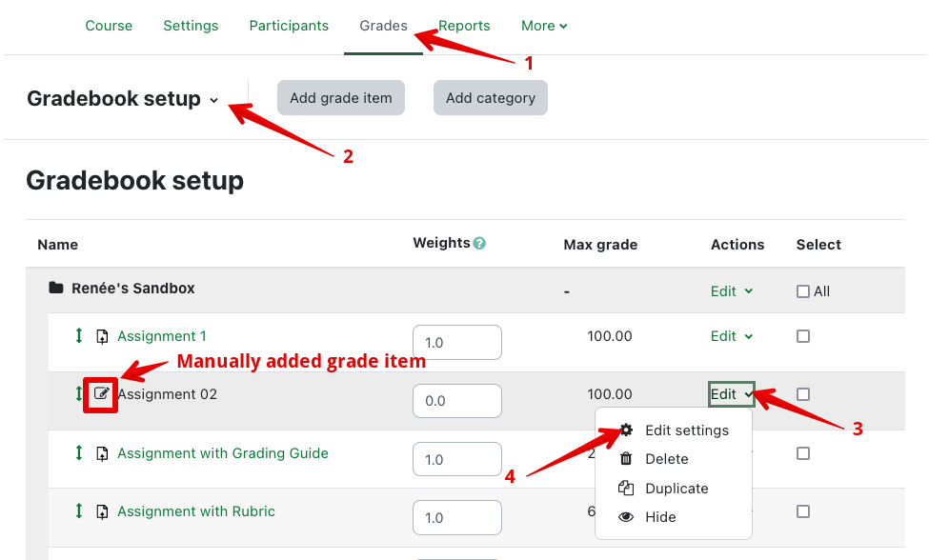This screenshot has width=929, height=560.
Task: Select the checkbox in Assignment with Rubric row
Action: click(803, 511)
